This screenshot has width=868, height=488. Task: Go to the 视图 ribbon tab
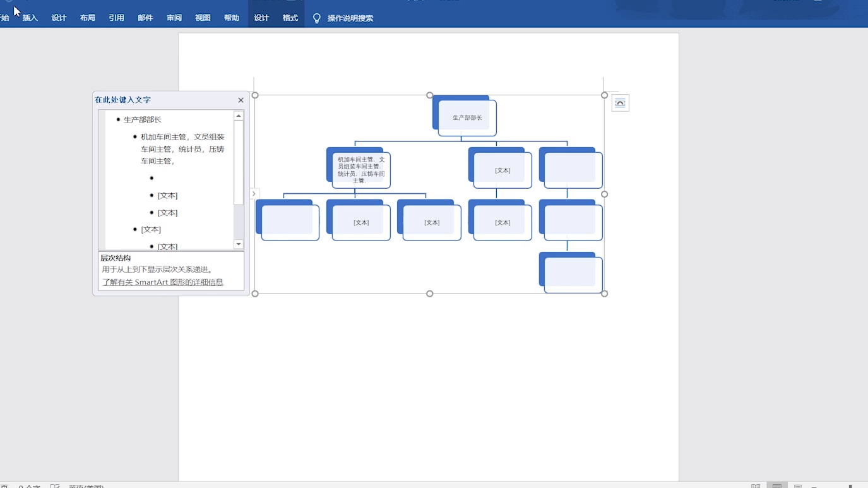click(x=203, y=18)
